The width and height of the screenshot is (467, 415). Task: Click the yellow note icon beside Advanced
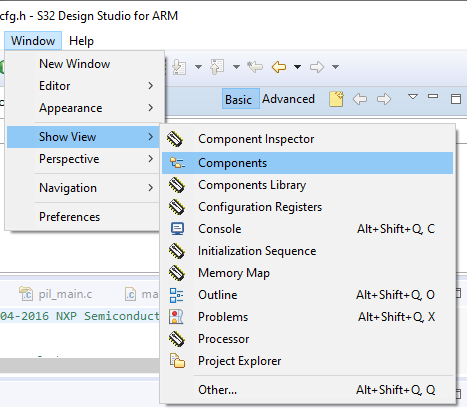[336, 99]
